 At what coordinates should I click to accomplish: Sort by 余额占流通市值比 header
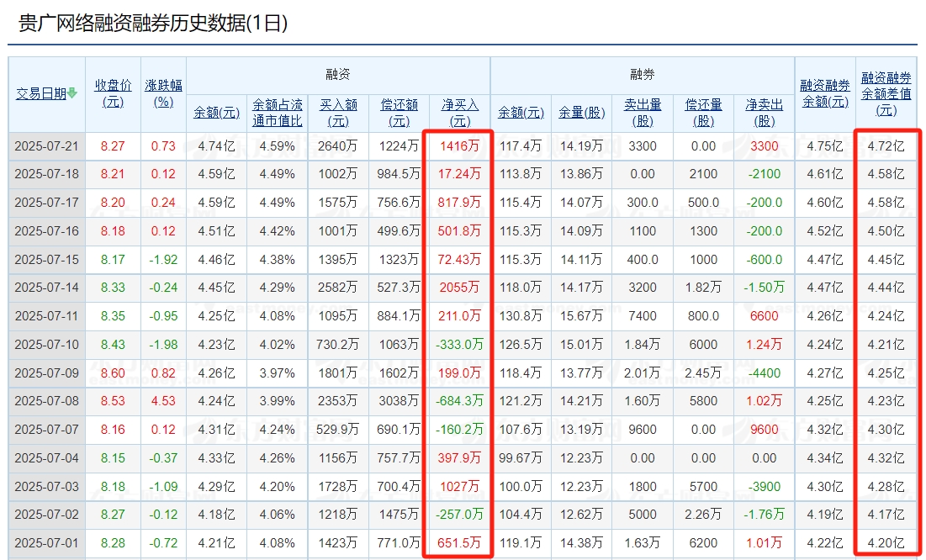277,113
